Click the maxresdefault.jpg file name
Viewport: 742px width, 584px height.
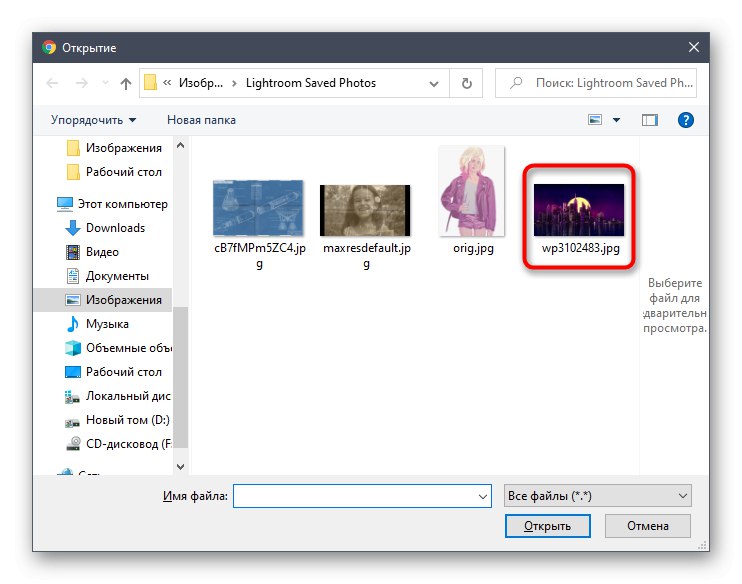pos(366,256)
